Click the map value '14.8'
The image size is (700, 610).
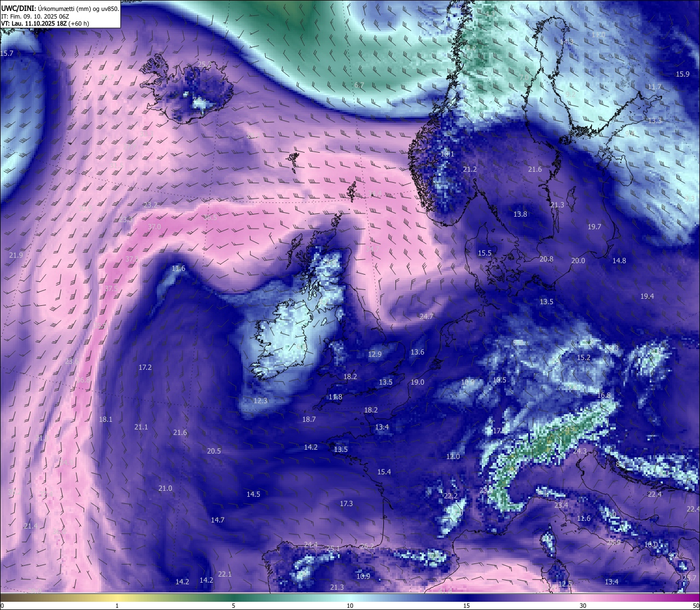click(619, 261)
